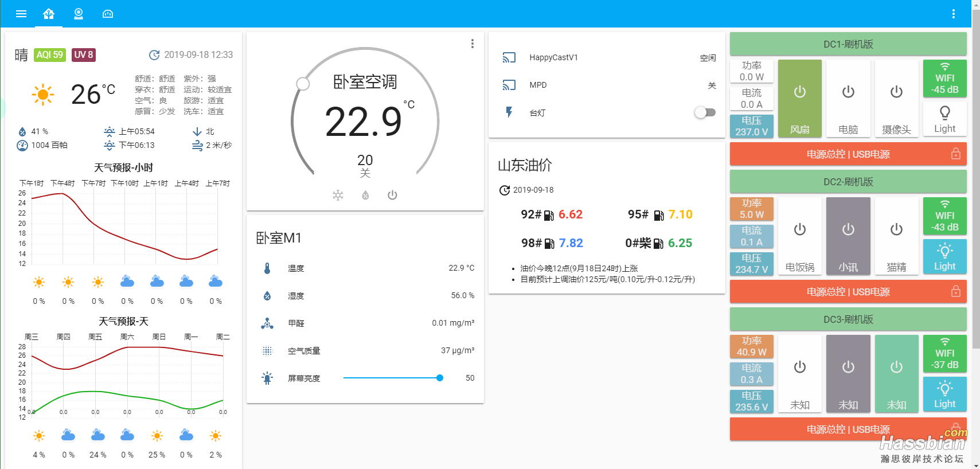The image size is (980, 469).
Task: Click the DC2 WIFI -43 dB tile
Action: click(x=944, y=216)
